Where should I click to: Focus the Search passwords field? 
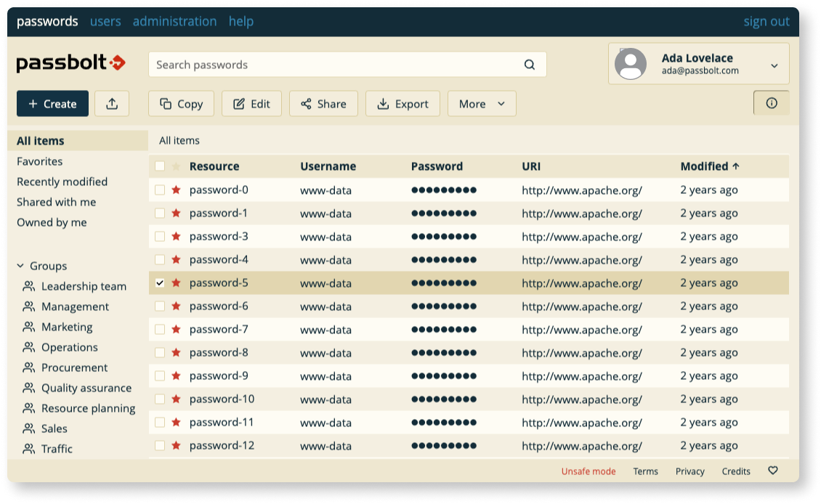pos(348,65)
